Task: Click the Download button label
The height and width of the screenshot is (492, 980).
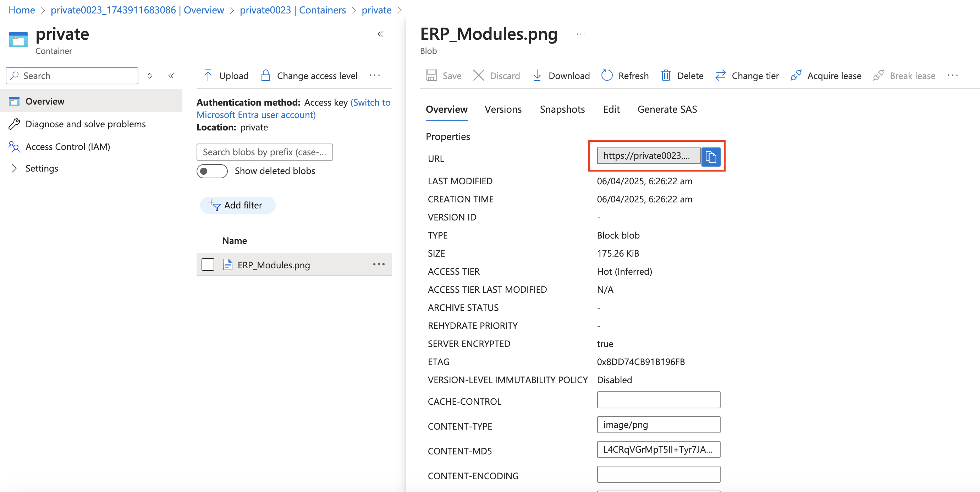Action: tap(569, 76)
